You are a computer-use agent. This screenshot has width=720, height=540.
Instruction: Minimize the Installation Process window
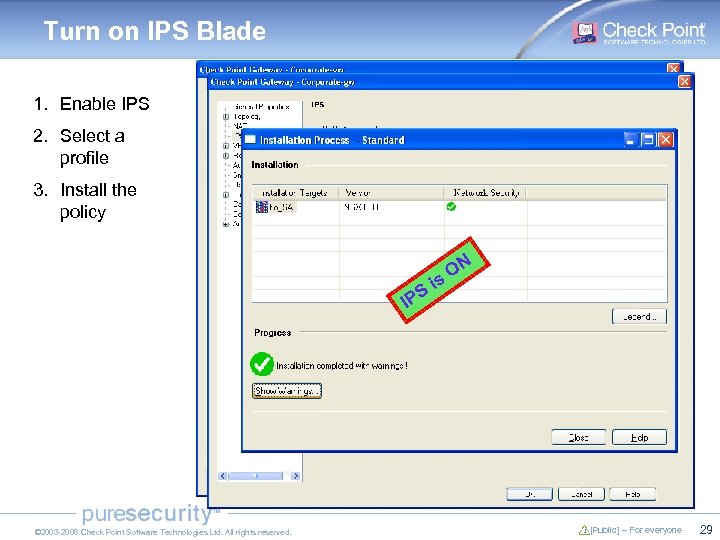coord(631,140)
